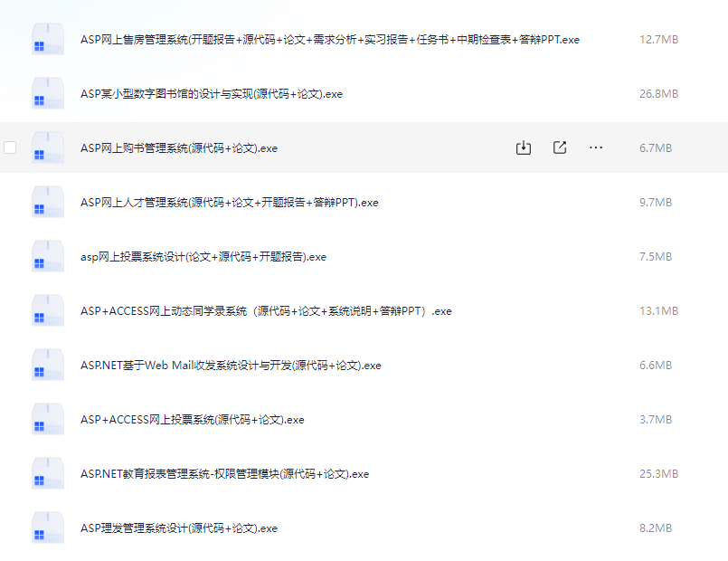Click the file icon of asp网上投票系统设计
This screenshot has height=561, width=728.
click(x=47, y=256)
